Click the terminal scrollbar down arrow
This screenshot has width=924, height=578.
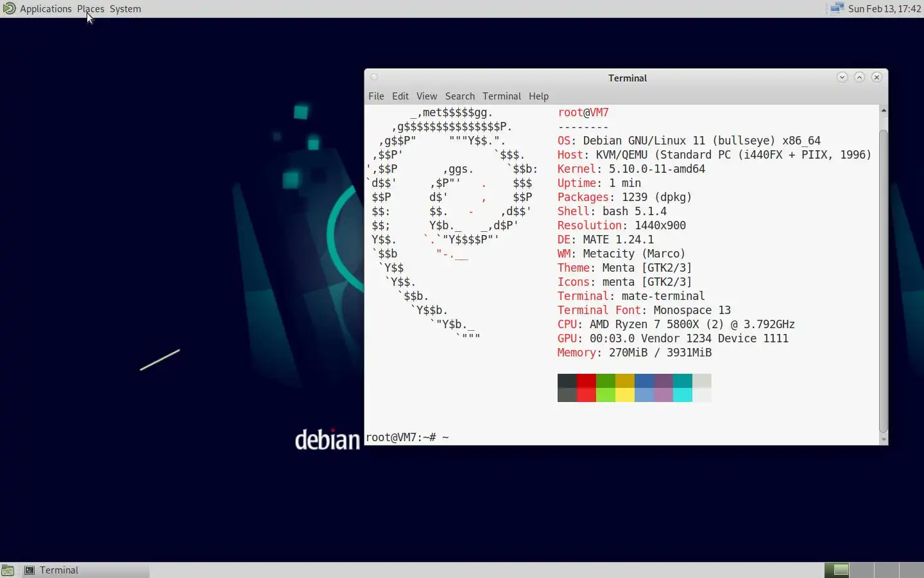coord(884,440)
